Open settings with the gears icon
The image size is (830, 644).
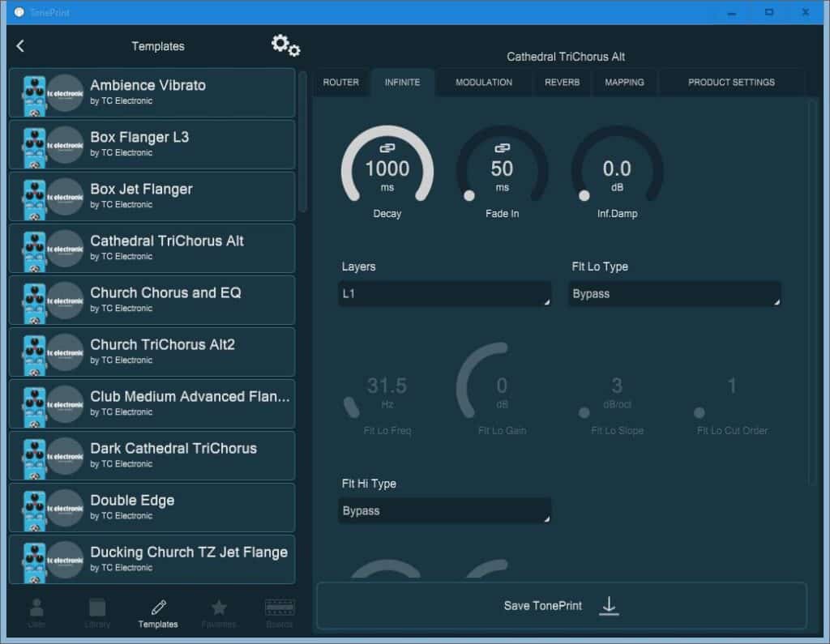tap(285, 45)
